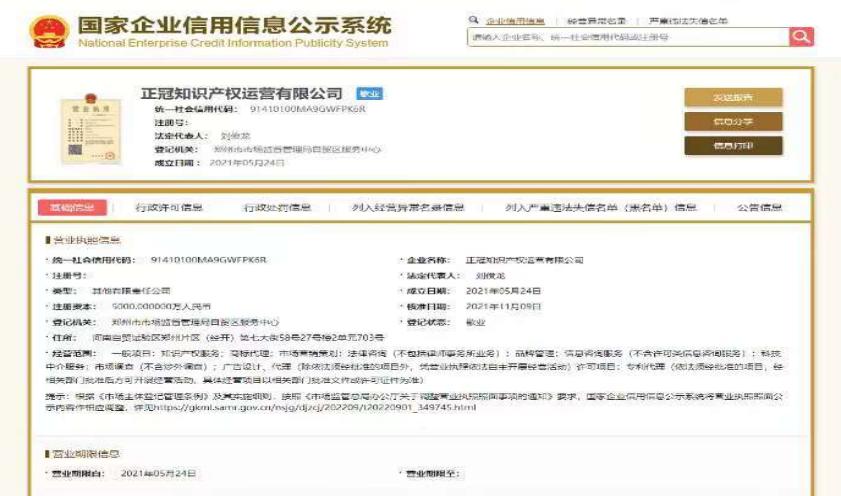This screenshot has height=496, width=841.
Task: Switch to the 基础信息 tab
Action: 72,208
